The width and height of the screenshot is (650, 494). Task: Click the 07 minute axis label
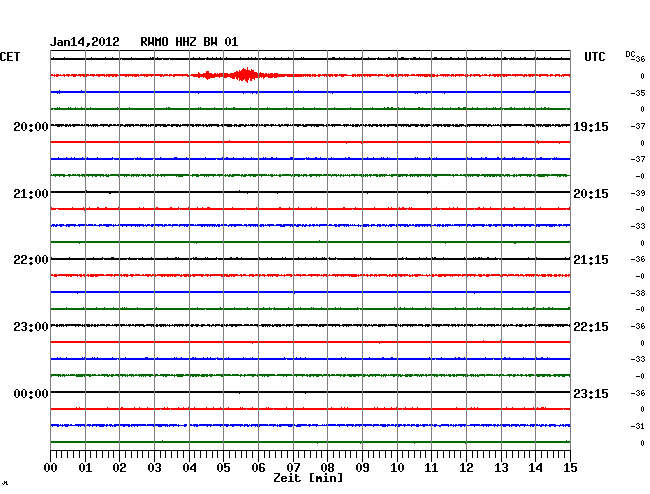(x=293, y=467)
